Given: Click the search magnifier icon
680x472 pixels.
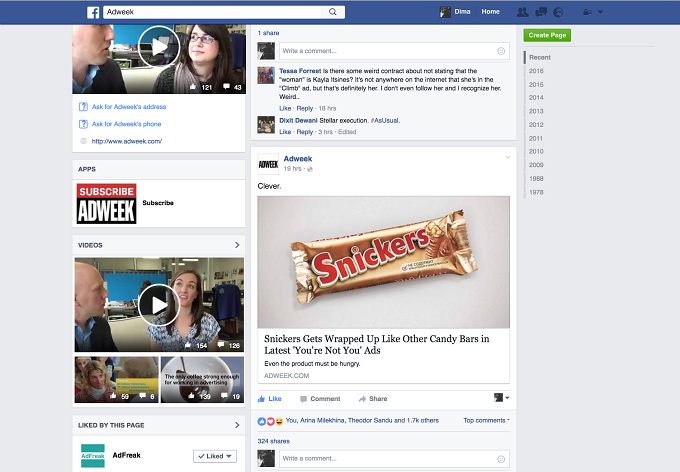Looking at the screenshot, I should pyautogui.click(x=333, y=12).
